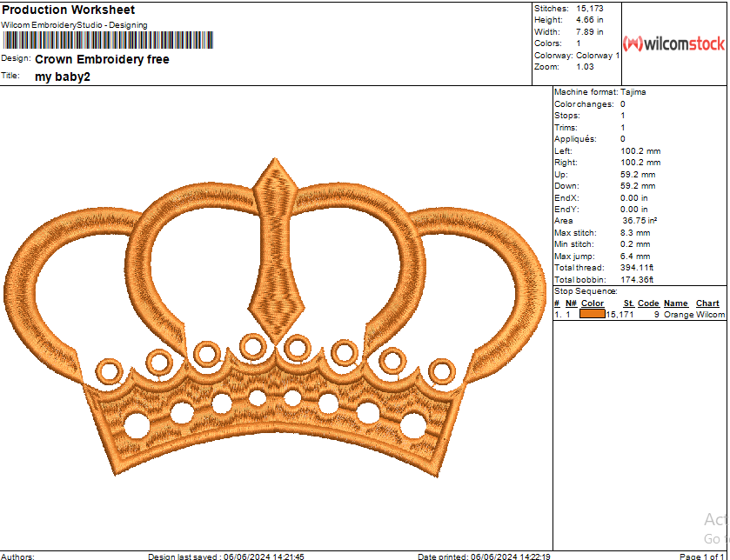Click the 'Appliqués:' label
Image resolution: width=730 pixels, height=560 pixels.
tap(575, 139)
